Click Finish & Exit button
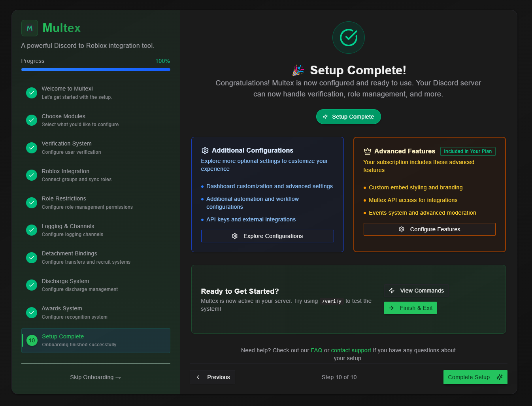 (410, 308)
